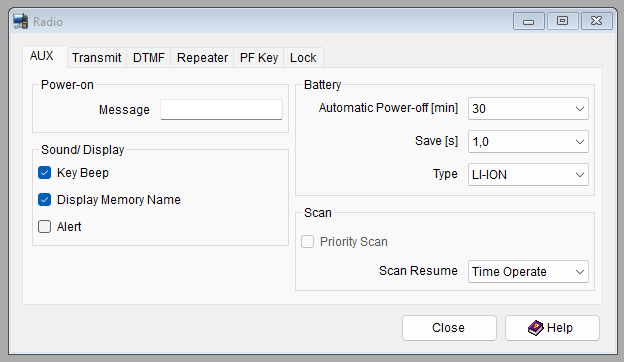Uncheck Display Memory Name
This screenshot has height=362, width=624.
tap(45, 200)
